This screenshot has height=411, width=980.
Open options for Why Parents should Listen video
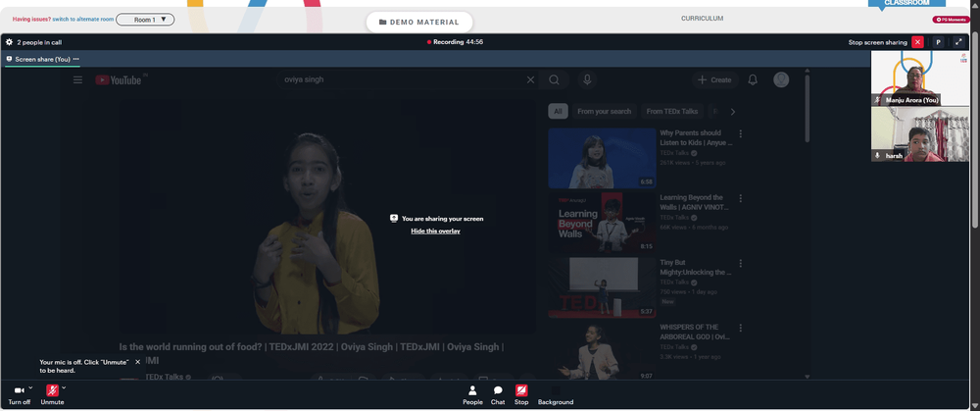pos(741,133)
